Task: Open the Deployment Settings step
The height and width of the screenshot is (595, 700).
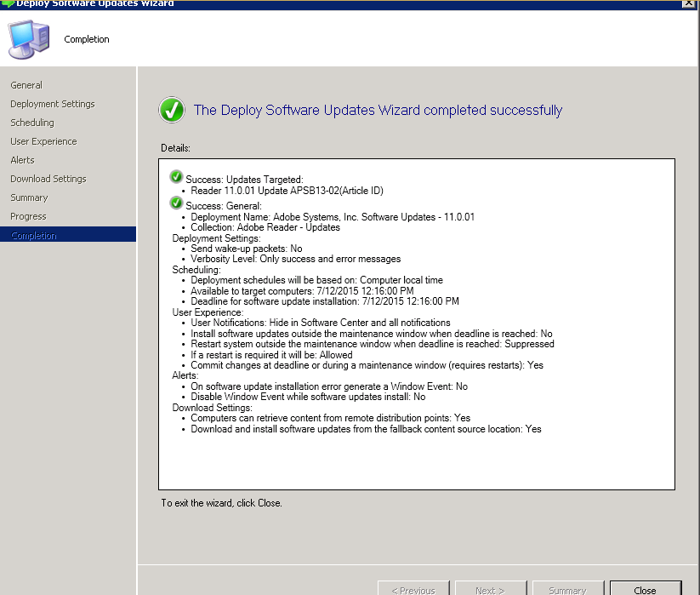Action: coord(53,104)
